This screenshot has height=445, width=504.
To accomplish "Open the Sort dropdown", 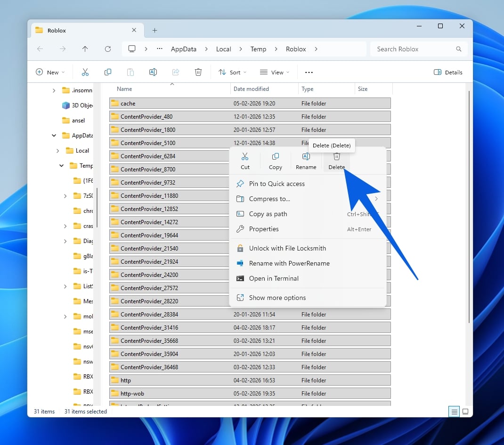I will [232, 72].
